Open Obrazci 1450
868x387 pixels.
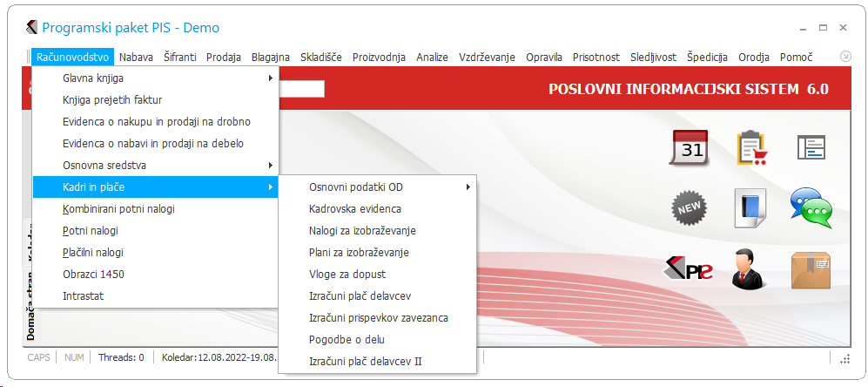pos(155,274)
